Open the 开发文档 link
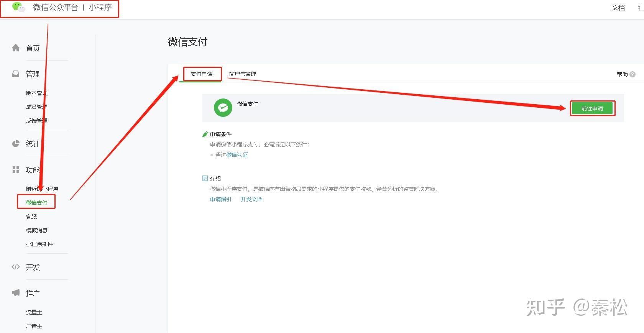Screen dimensions: 644x333 coord(251,199)
